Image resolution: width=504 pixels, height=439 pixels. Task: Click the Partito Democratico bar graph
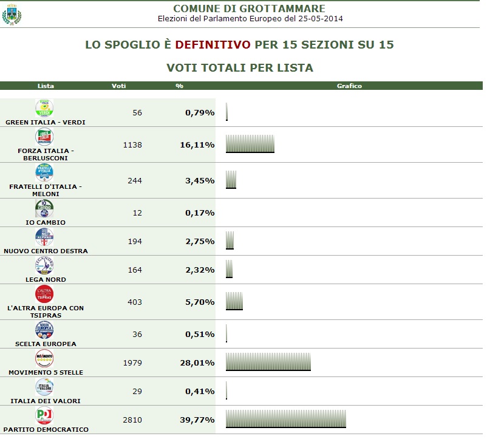285,418
